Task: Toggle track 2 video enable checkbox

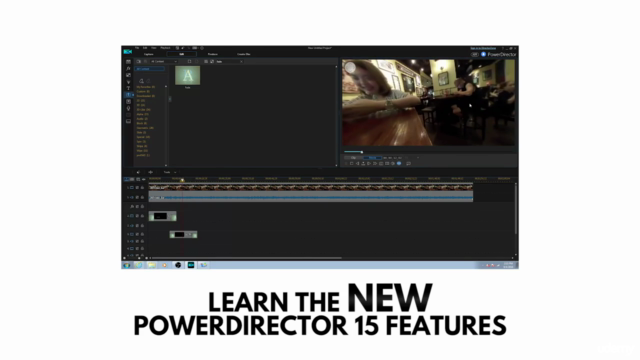Action: (137, 216)
